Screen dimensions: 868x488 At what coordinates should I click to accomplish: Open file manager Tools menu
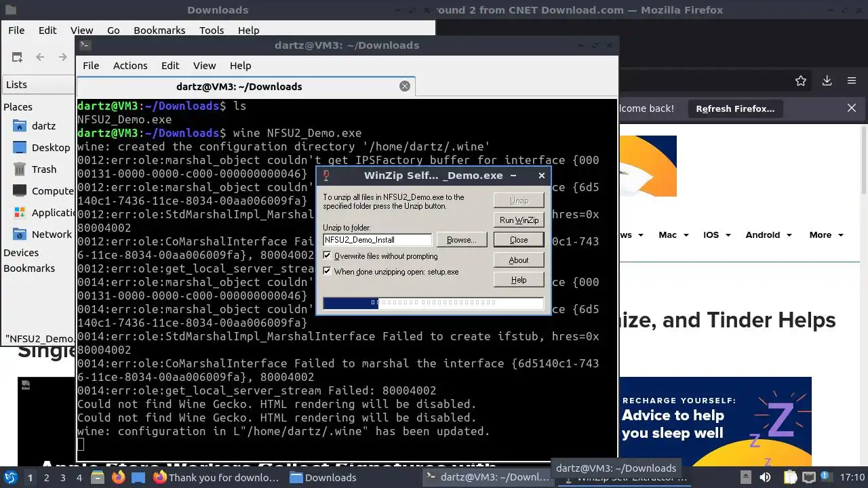[212, 30]
